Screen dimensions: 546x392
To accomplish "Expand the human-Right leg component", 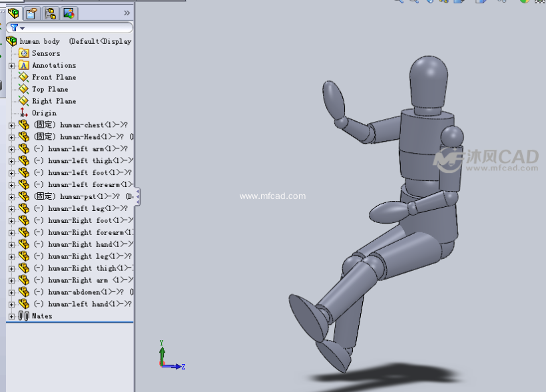I will click(11, 257).
